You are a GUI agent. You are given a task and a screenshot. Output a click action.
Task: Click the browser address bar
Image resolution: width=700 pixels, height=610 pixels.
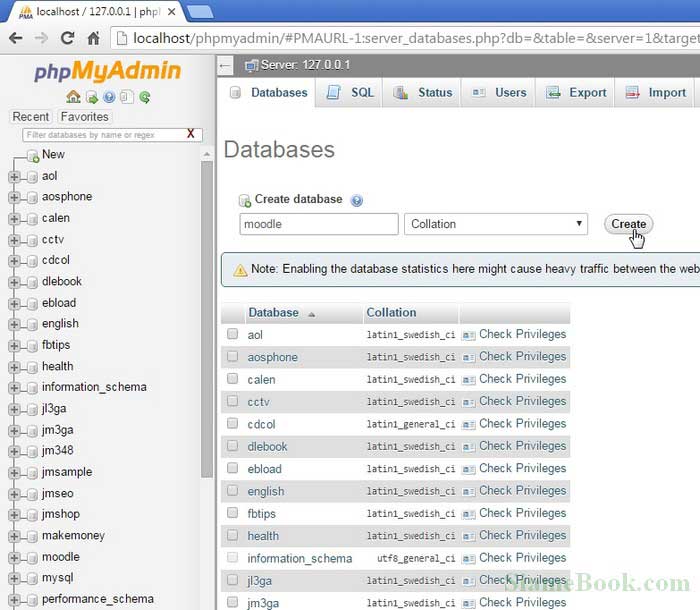pos(405,38)
